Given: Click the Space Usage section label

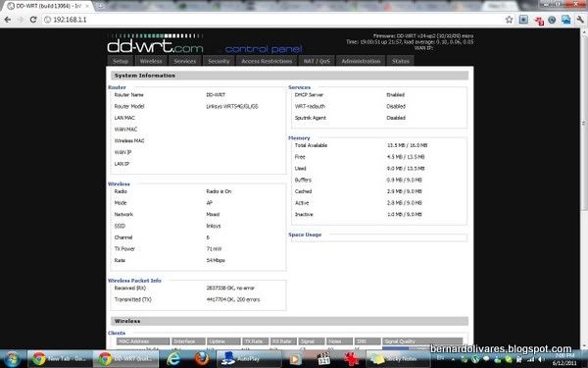Looking at the screenshot, I should click(305, 235).
